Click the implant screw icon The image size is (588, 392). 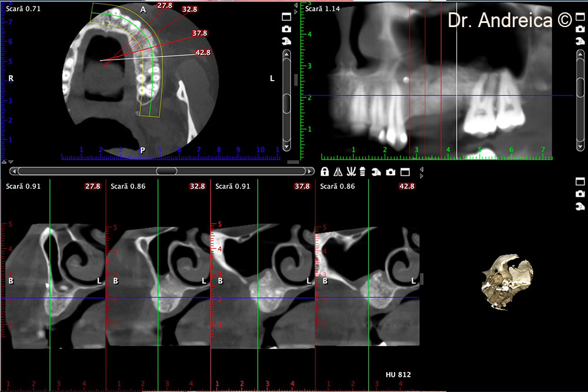[363, 172]
